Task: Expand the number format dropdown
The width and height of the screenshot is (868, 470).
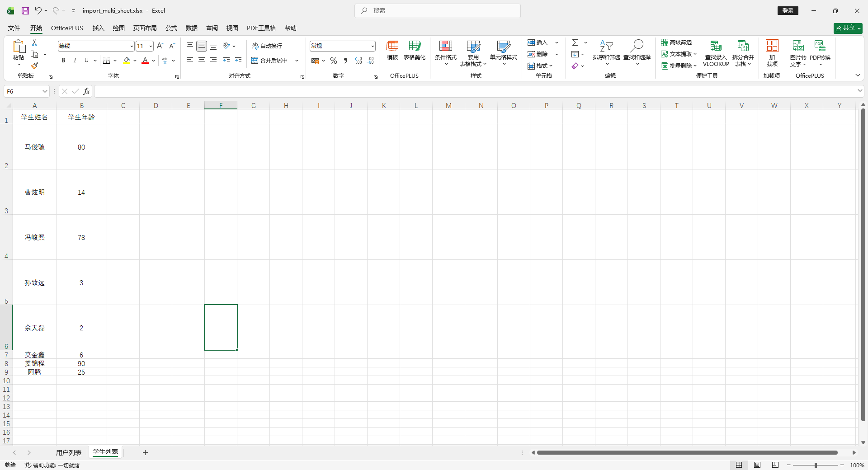Action: coord(373,46)
